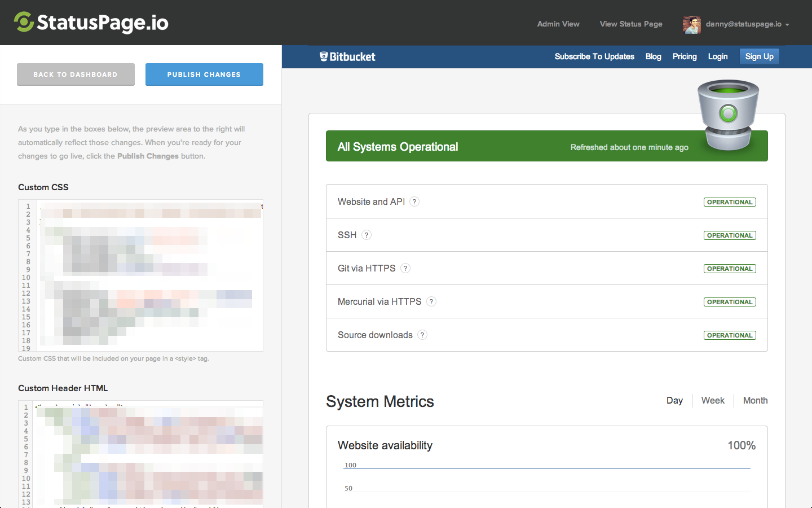Switch System Metrics to Day view
812x508 pixels.
674,400
